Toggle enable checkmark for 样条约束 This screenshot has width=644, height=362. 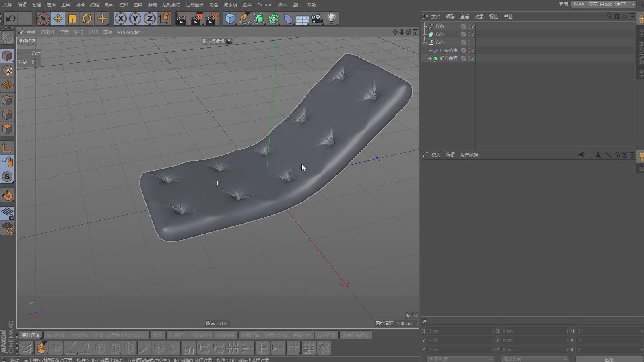tap(473, 51)
